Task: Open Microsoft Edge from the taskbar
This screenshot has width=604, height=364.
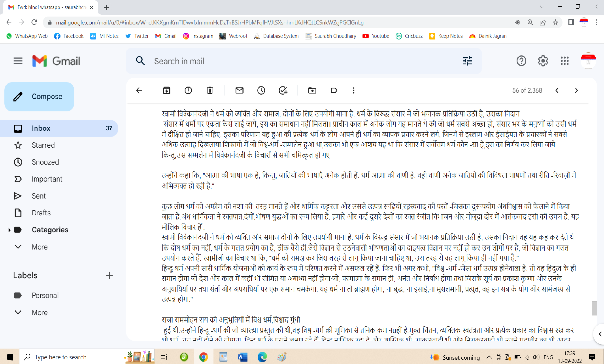Action: point(262,357)
